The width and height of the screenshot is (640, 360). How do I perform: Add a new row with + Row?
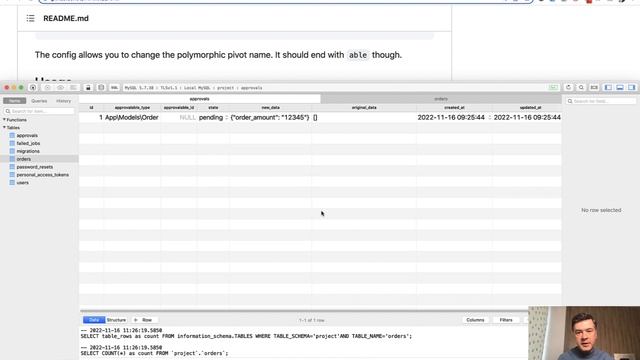point(144,320)
